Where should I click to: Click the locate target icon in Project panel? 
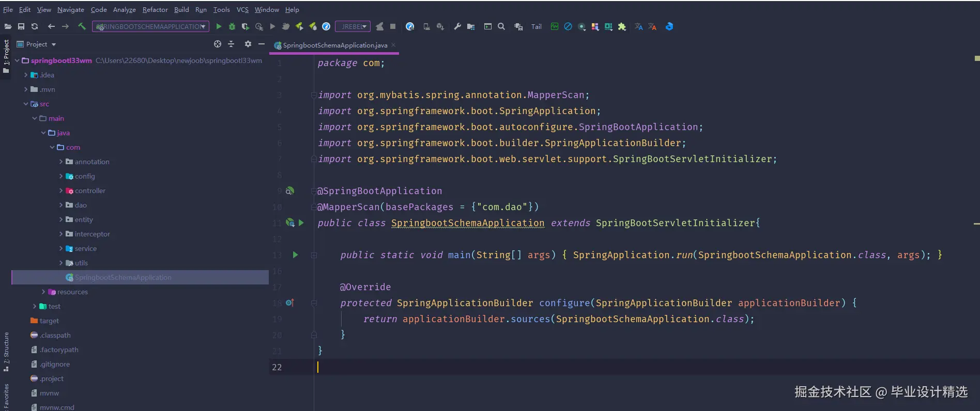(218, 44)
